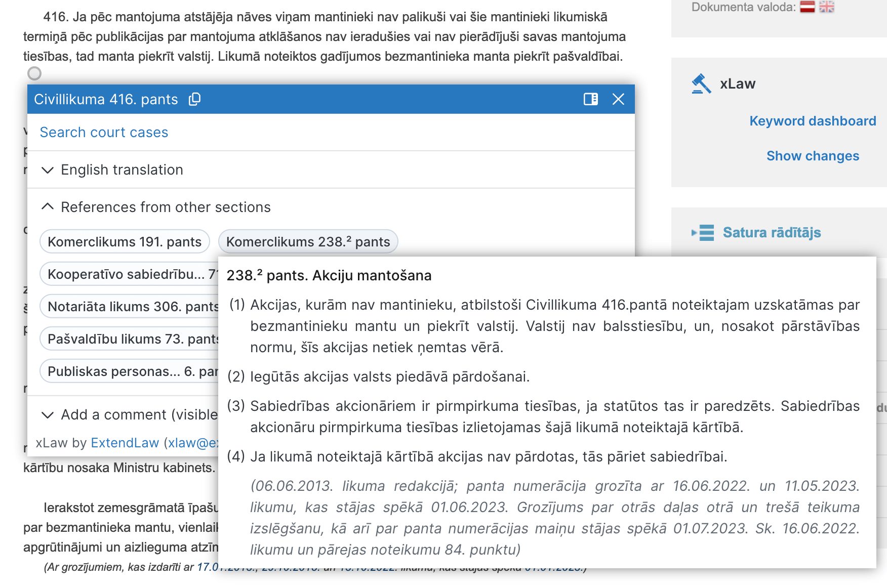Viewport: 887px width, 588px height.
Task: Open Publiskas personas 6. pants reference
Action: 129,371
